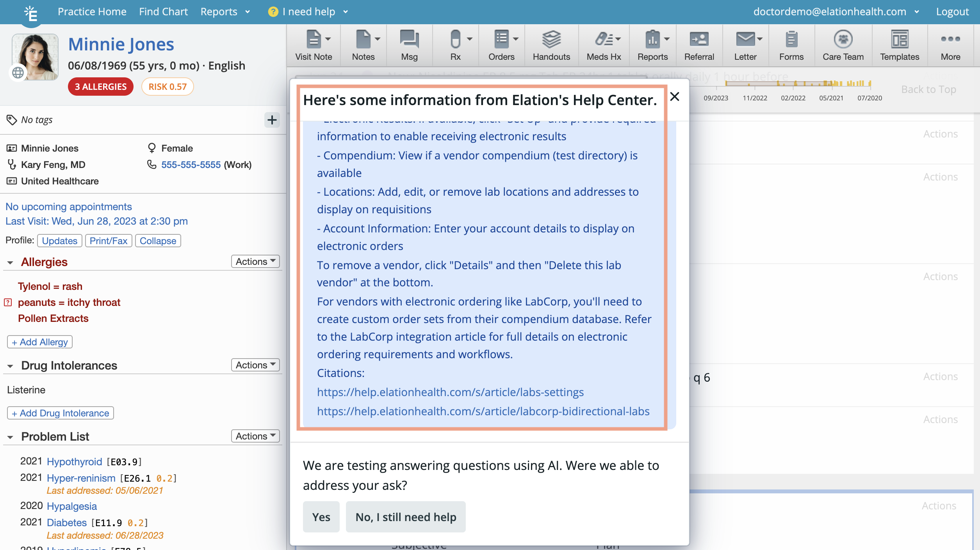Open the Handouts tool
The image size is (980, 550).
tap(551, 44)
